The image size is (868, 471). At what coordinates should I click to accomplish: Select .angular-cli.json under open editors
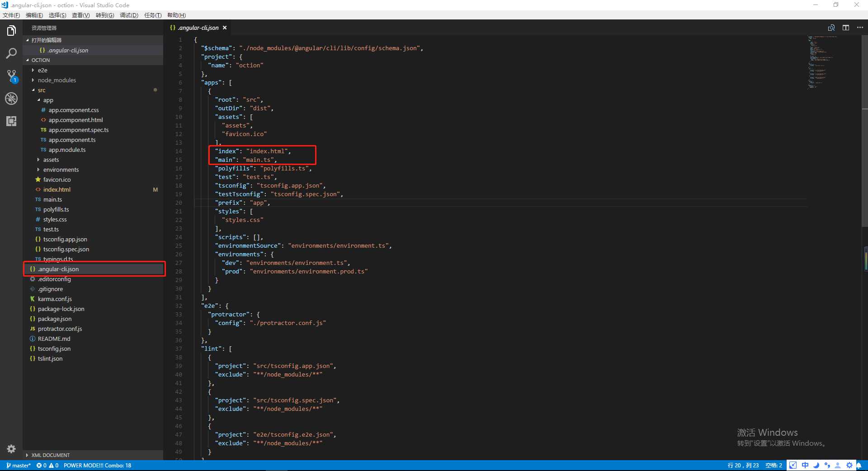tap(93, 50)
